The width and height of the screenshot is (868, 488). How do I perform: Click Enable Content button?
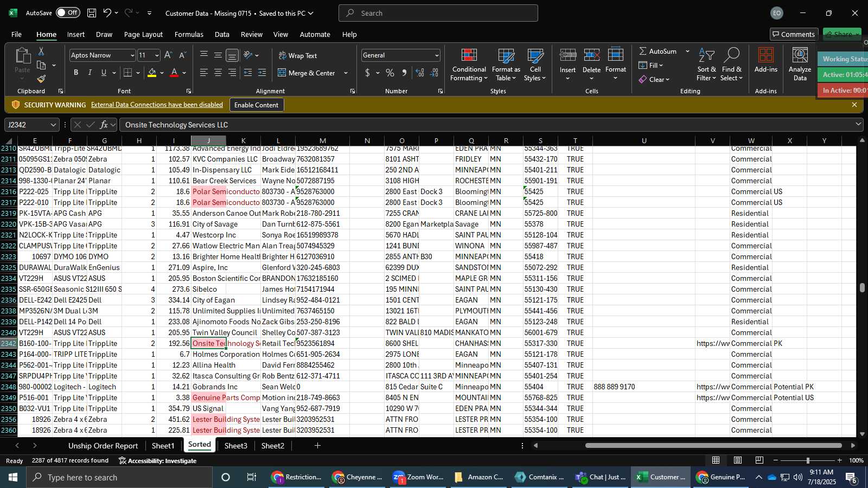tap(256, 105)
